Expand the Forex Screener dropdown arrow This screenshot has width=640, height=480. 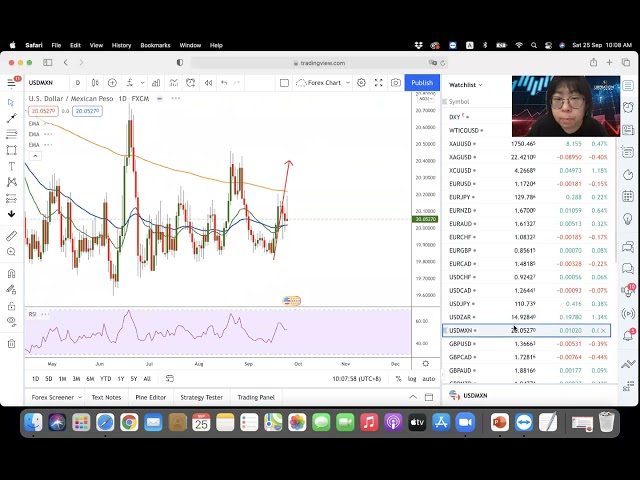pos(83,397)
